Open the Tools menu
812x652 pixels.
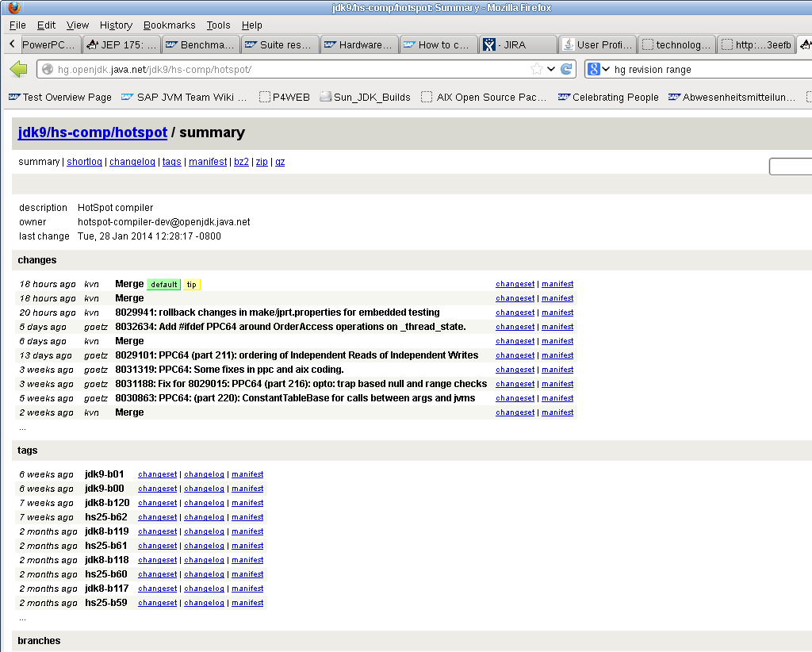218,25
